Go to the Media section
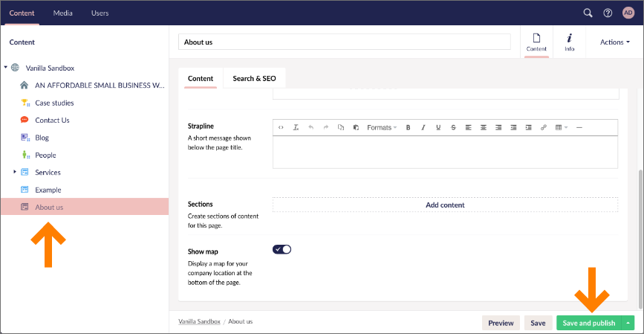 (x=62, y=13)
